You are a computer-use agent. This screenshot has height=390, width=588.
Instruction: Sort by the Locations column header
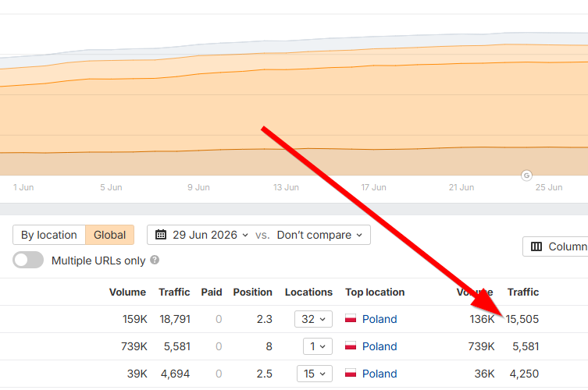[x=308, y=292]
